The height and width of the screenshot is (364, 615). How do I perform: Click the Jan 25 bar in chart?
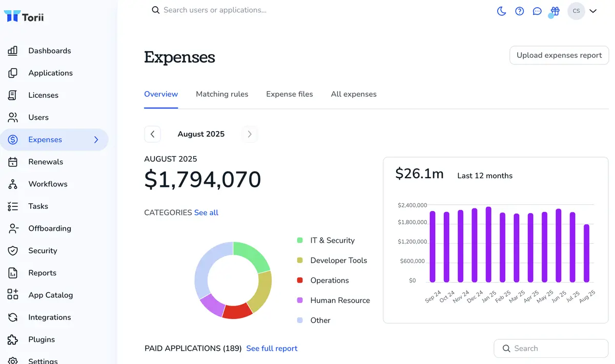488,245
